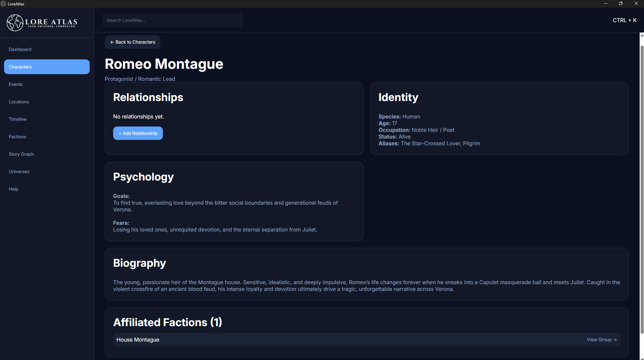Image resolution: width=644 pixels, height=360 pixels.
Task: Click the scrollbar up arrow
Action: click(642, 35)
